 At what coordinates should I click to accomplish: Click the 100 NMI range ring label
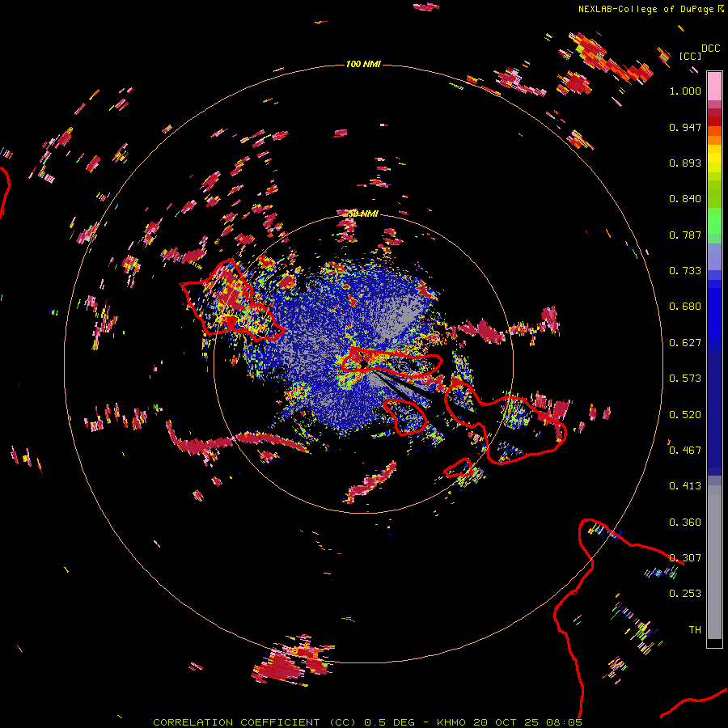click(x=363, y=64)
